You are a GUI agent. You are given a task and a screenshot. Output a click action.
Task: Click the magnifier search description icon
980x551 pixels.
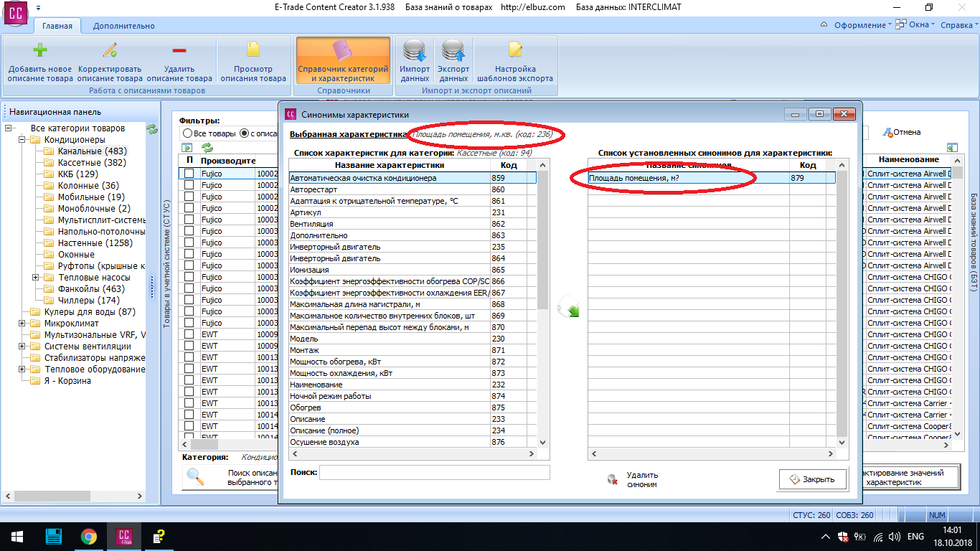pos(195,476)
